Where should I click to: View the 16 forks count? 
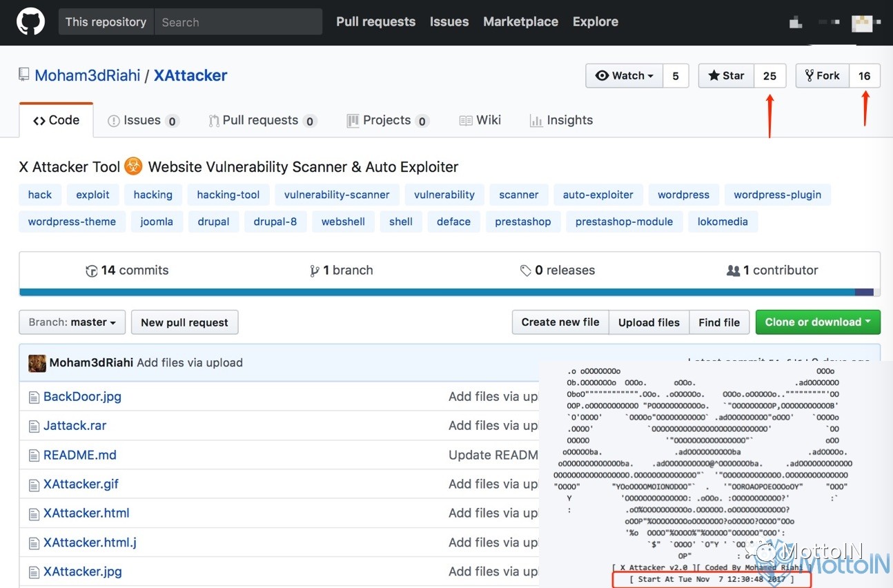[865, 76]
